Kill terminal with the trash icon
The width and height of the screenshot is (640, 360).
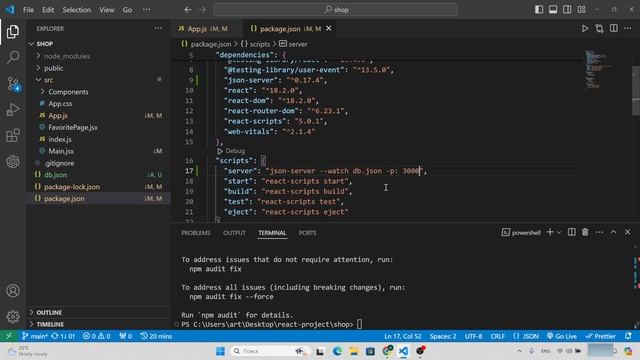(585, 232)
